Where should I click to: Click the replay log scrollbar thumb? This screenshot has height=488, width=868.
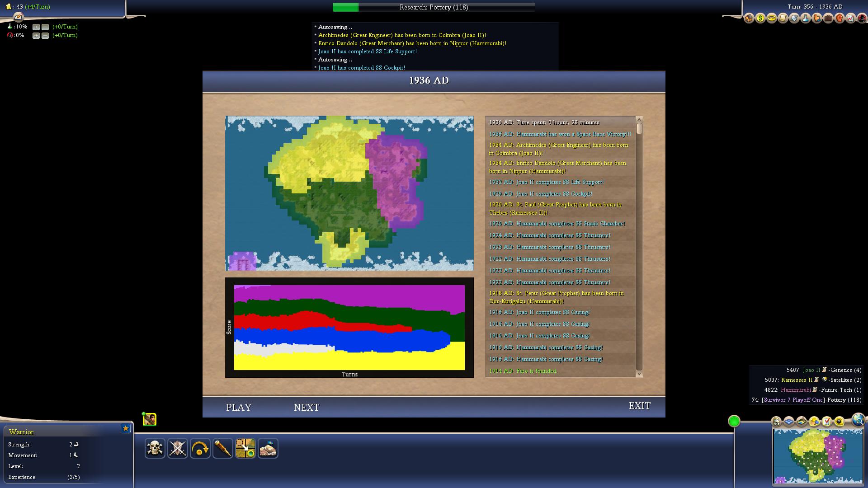639,129
